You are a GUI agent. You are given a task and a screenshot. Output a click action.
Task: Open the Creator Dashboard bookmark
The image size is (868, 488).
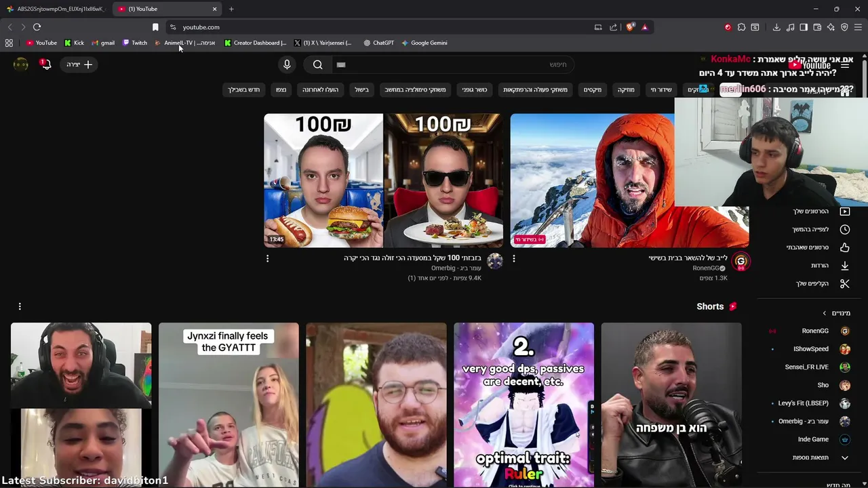tap(255, 43)
